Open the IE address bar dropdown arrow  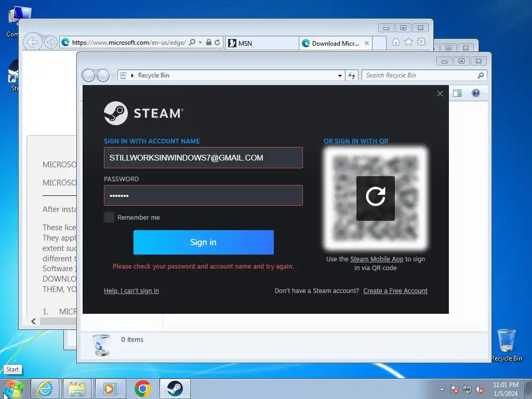click(x=200, y=43)
